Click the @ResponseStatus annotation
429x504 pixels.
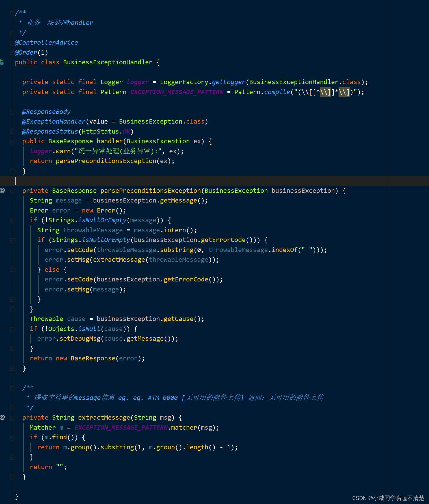[x=50, y=131]
